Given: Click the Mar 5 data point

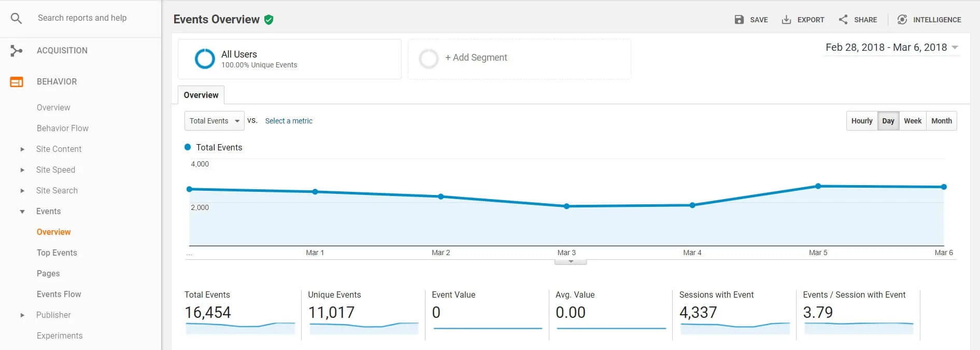Looking at the screenshot, I should click(x=818, y=186).
